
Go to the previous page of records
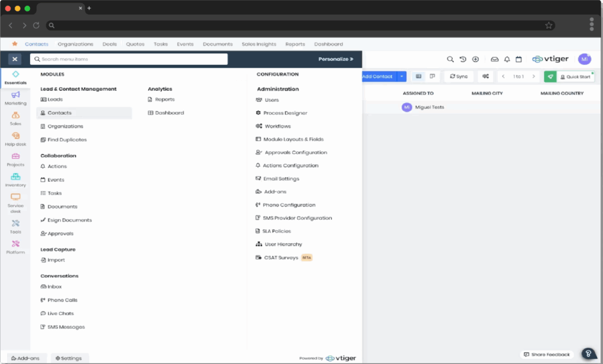click(503, 76)
